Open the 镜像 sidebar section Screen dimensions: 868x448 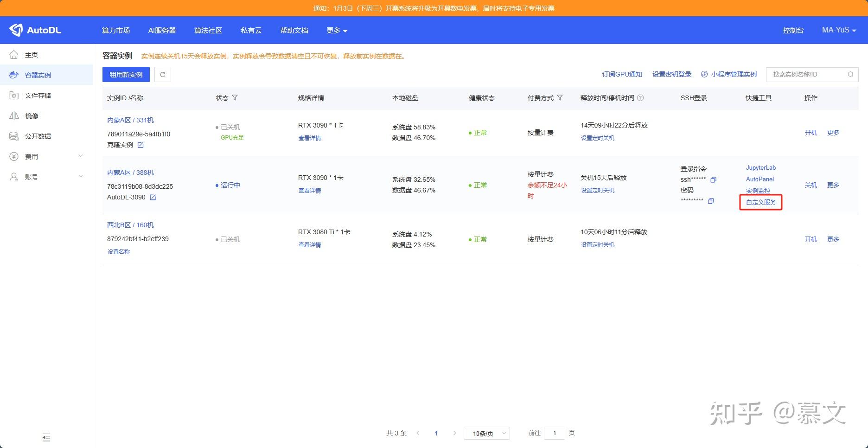coord(32,115)
